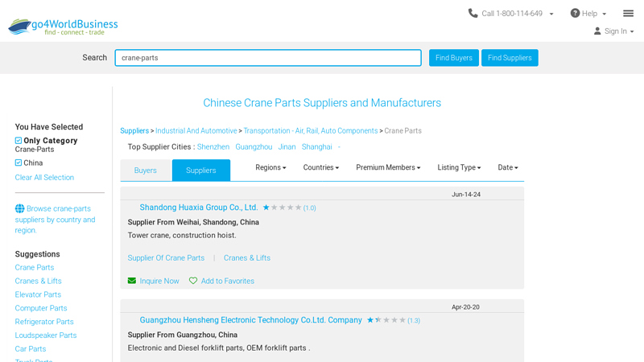Screen dimensions: 644x362
Task: Click Browse crane-parts suppliers by country link
Action: (x=55, y=220)
